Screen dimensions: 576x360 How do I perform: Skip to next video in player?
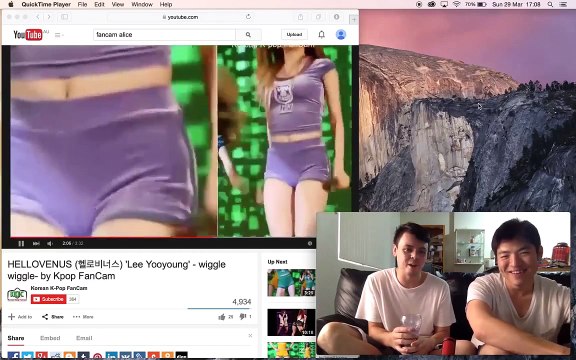click(36, 243)
